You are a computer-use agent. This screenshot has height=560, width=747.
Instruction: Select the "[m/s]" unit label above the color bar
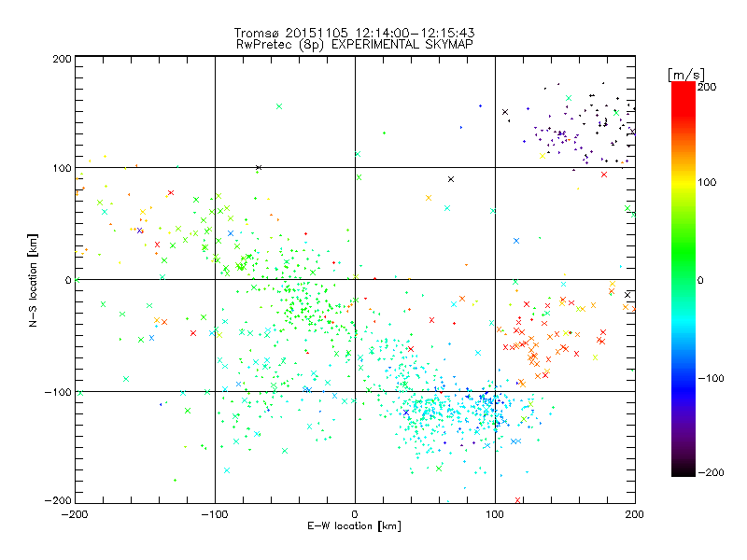[x=686, y=75]
